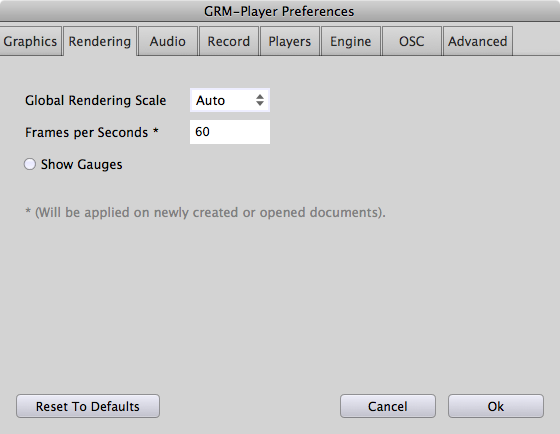Screen dimensions: 560x434
Task: View the Advanced preferences tab
Action: point(478,41)
